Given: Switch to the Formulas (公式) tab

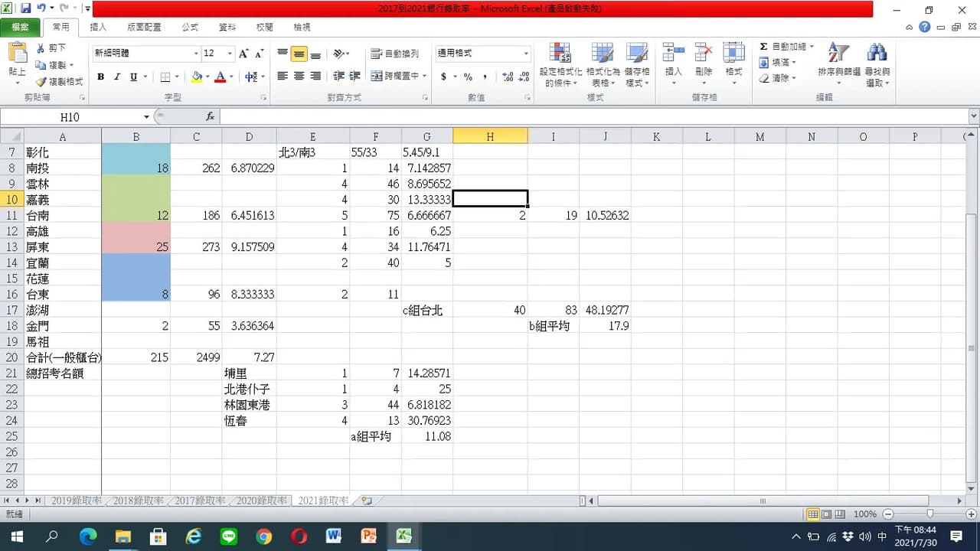Looking at the screenshot, I should pyautogui.click(x=190, y=27).
